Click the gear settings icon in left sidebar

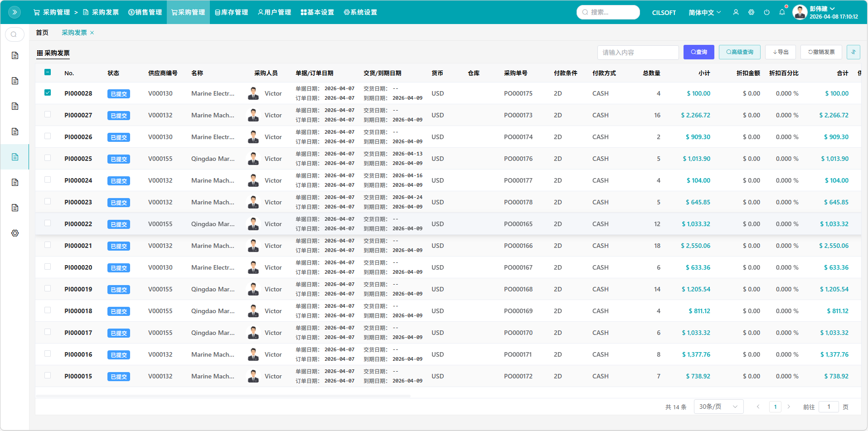(x=15, y=233)
